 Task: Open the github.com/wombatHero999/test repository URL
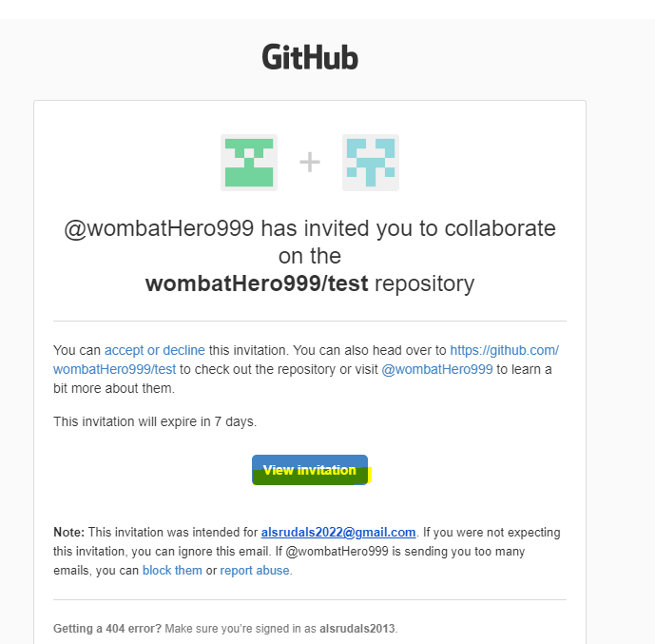pyautogui.click(x=504, y=350)
